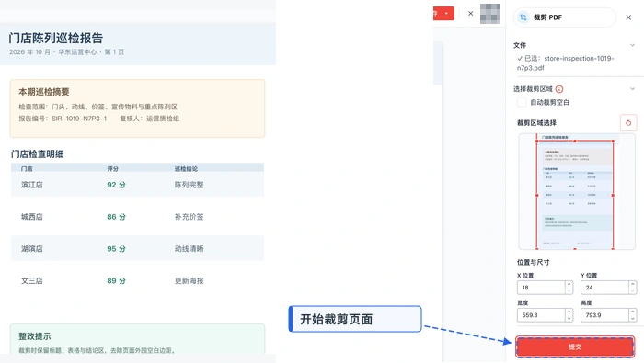Viewport: 644px width, 363px height.
Task: Decrease 宽度 with the down arrow
Action: pos(569,318)
